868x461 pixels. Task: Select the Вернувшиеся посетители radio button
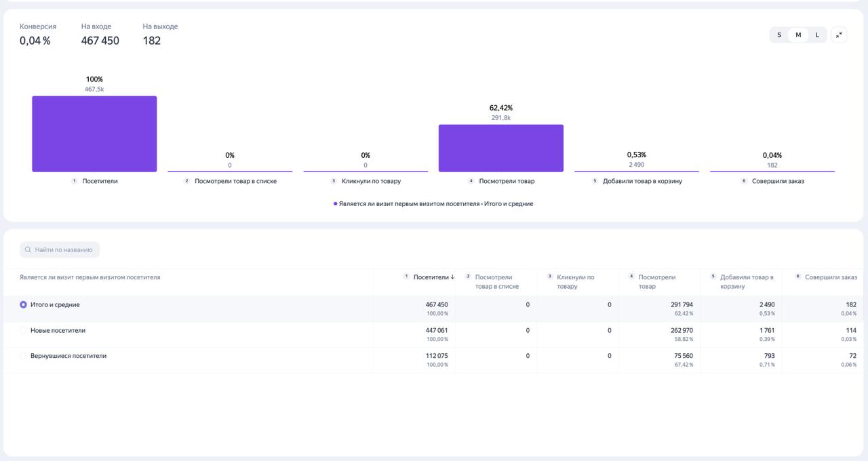(x=24, y=356)
